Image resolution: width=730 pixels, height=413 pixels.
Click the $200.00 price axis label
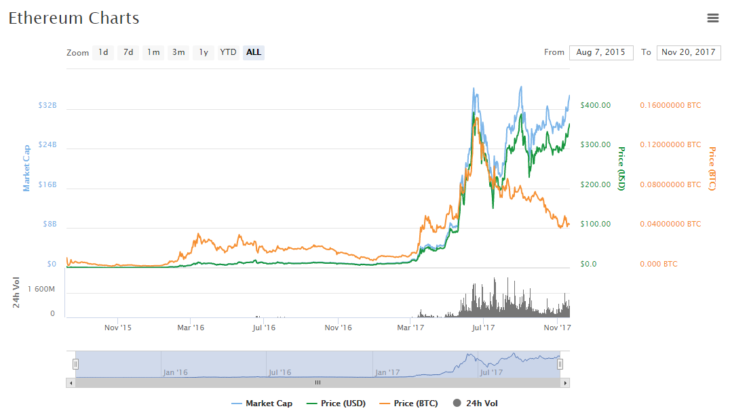click(x=595, y=184)
